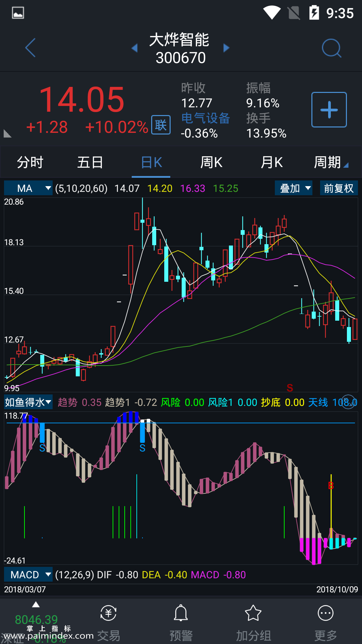Tap the MA5 value 14.07
Image resolution: width=362 pixels, height=644 pixels.
[x=127, y=188]
